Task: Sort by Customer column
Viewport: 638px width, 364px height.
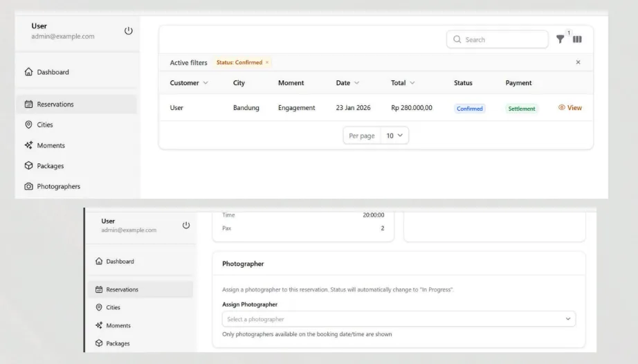Action: [189, 82]
